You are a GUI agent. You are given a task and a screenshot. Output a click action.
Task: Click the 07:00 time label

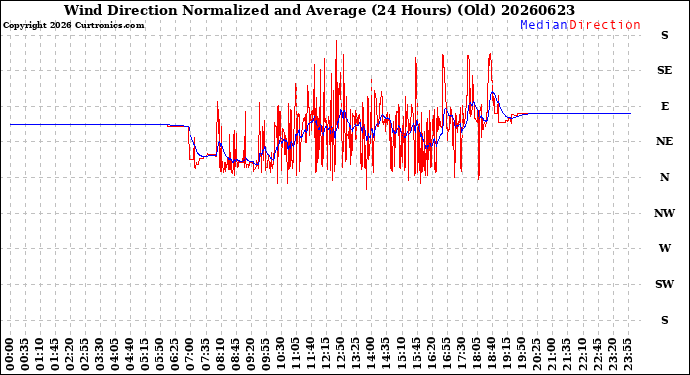pyautogui.click(x=190, y=355)
